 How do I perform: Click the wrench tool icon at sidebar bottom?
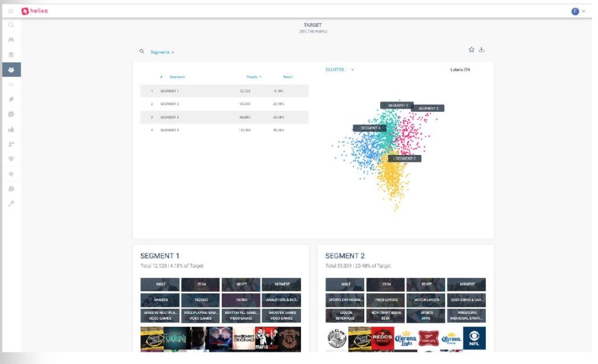click(x=11, y=203)
